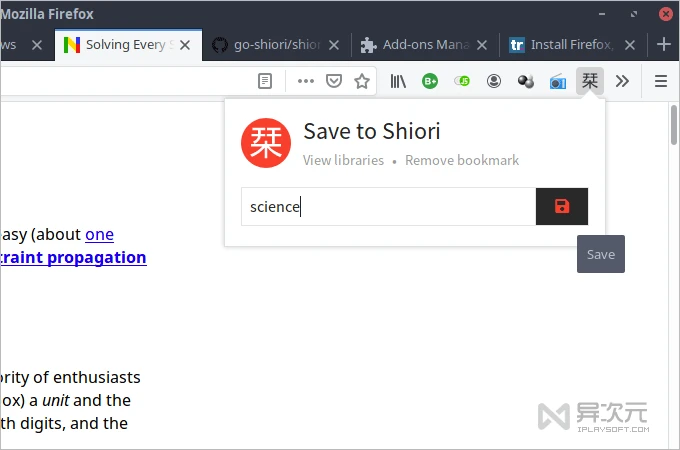Open the 'one' hyperlink in the article
680x450 pixels.
pos(99,235)
